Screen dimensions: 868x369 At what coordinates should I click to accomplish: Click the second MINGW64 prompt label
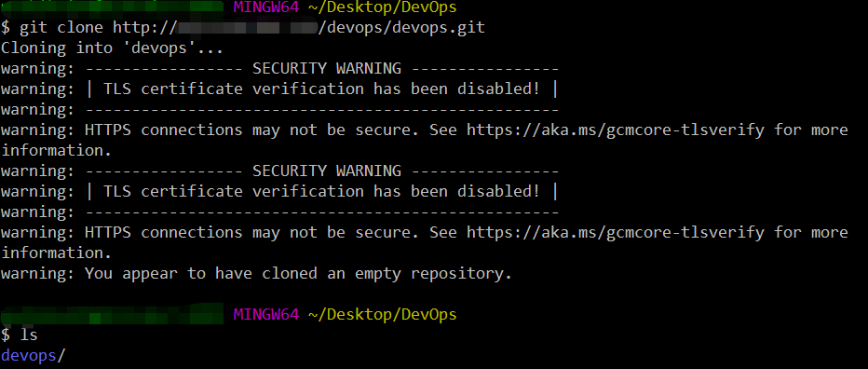tap(265, 314)
